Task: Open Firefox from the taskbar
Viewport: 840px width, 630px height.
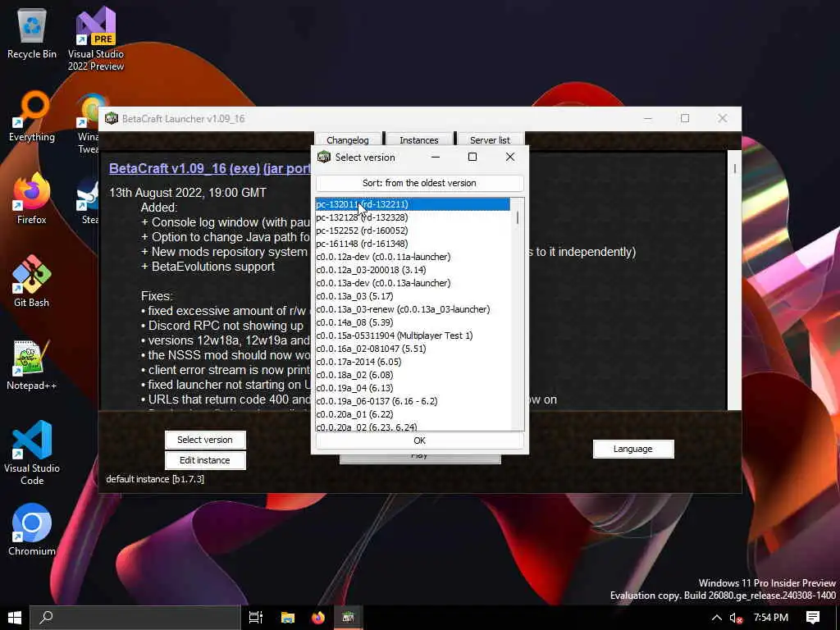Action: pos(318,618)
